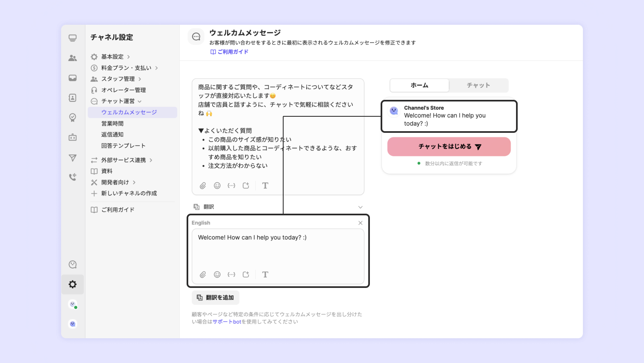Open text formatting in the Japanese message editor

(265, 186)
